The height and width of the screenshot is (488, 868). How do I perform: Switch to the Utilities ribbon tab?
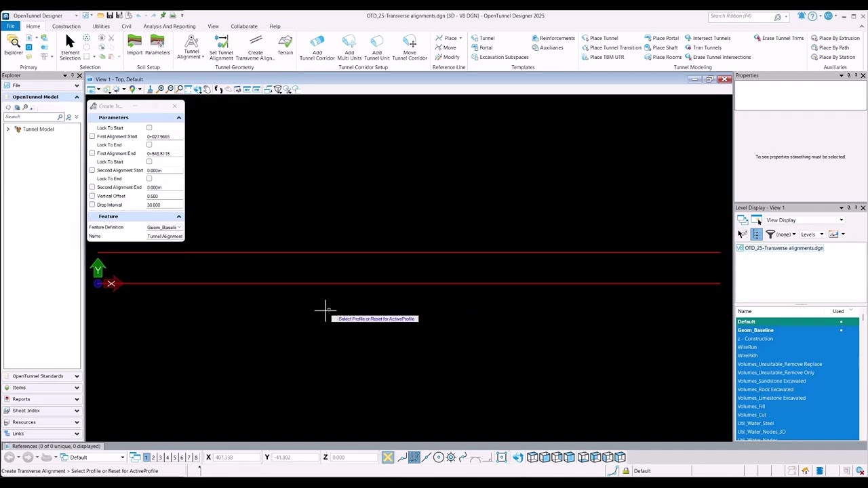click(x=101, y=26)
